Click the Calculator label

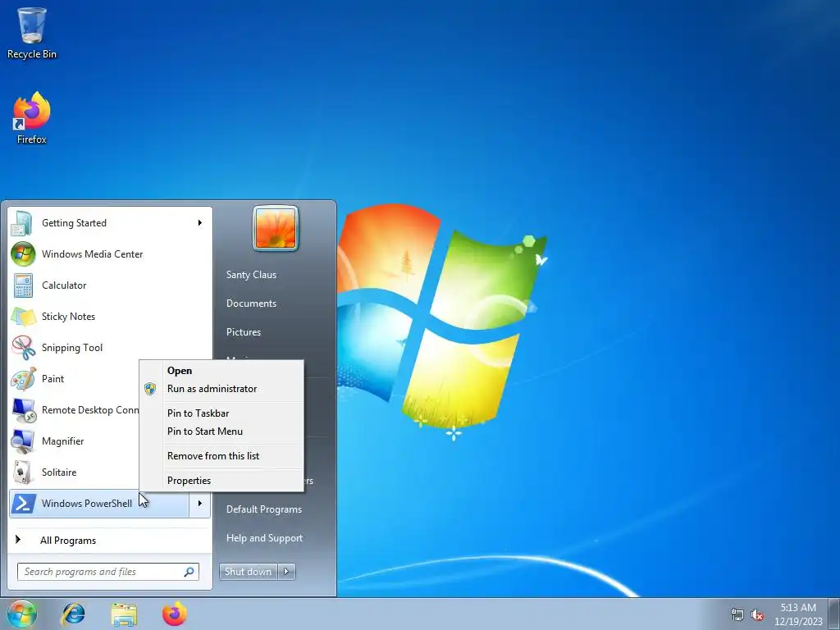point(64,285)
